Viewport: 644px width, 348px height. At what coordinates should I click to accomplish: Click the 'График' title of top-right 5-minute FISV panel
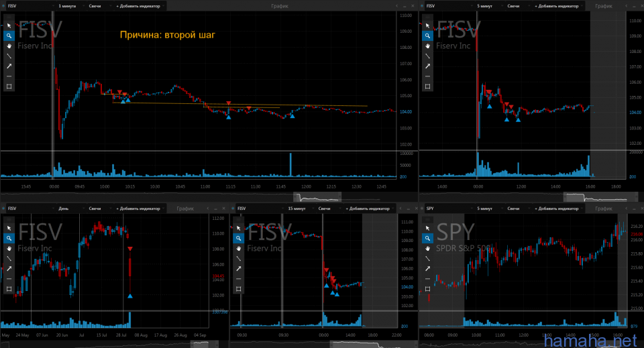coord(604,6)
